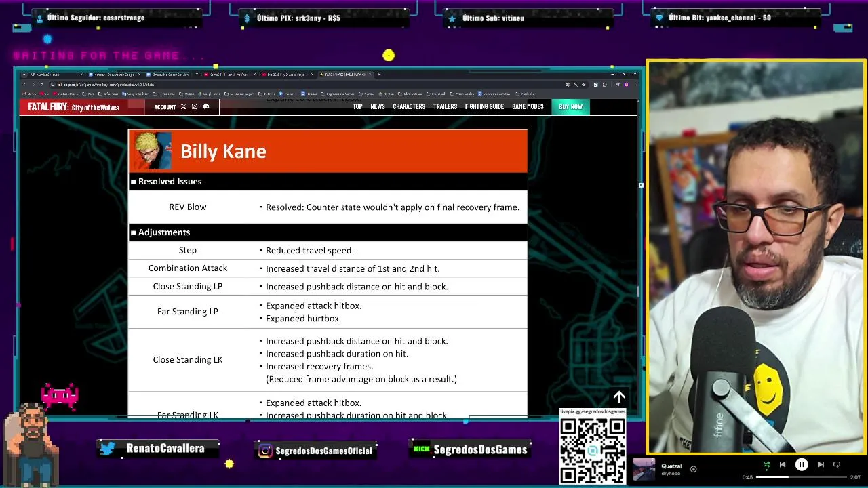This screenshot has height=488, width=868.
Task: Pause the Quetzal track
Action: (x=802, y=465)
